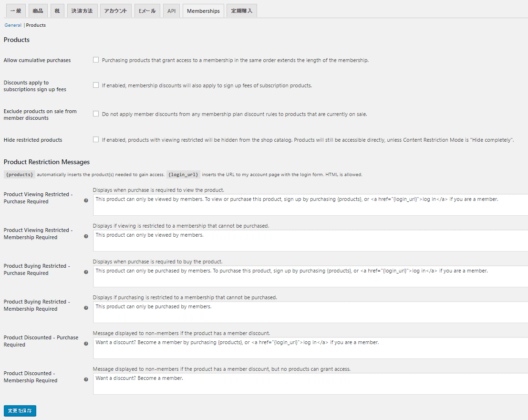Open help tip for Product Discounted - Membership Required
The width and height of the screenshot is (528, 420).
(x=86, y=379)
